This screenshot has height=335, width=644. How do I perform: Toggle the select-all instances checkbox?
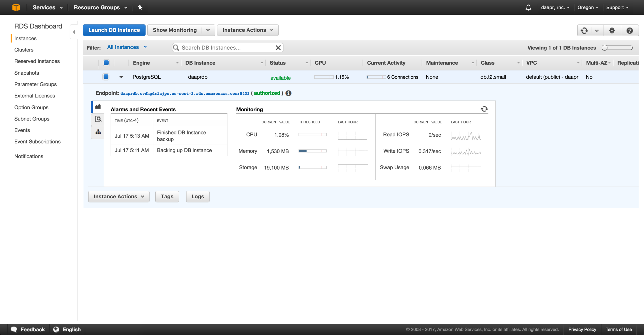pos(106,63)
